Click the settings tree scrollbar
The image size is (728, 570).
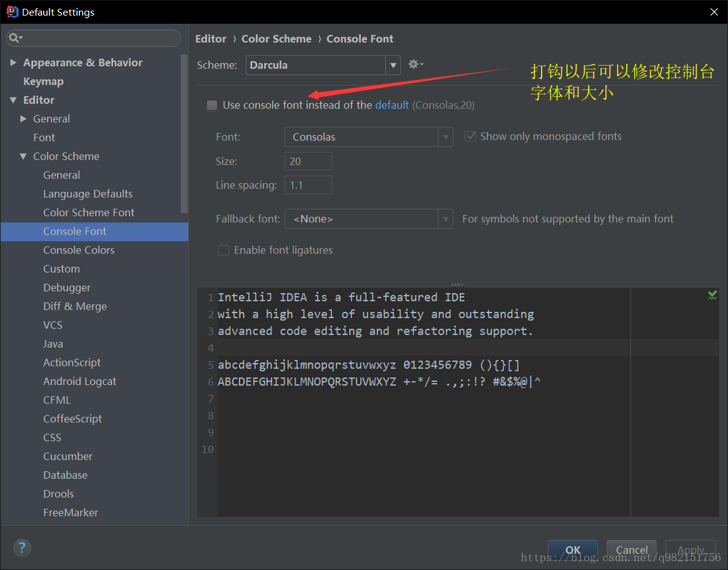click(185, 134)
